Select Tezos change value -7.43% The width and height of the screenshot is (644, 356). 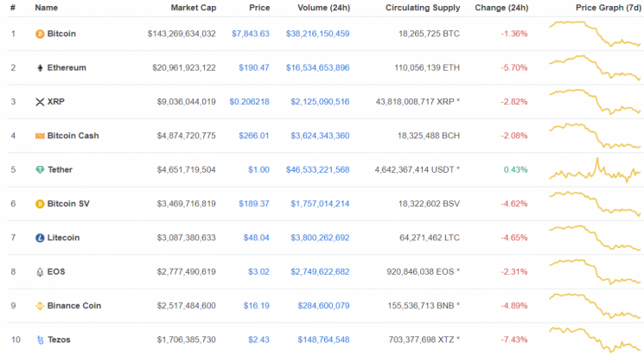(x=514, y=340)
